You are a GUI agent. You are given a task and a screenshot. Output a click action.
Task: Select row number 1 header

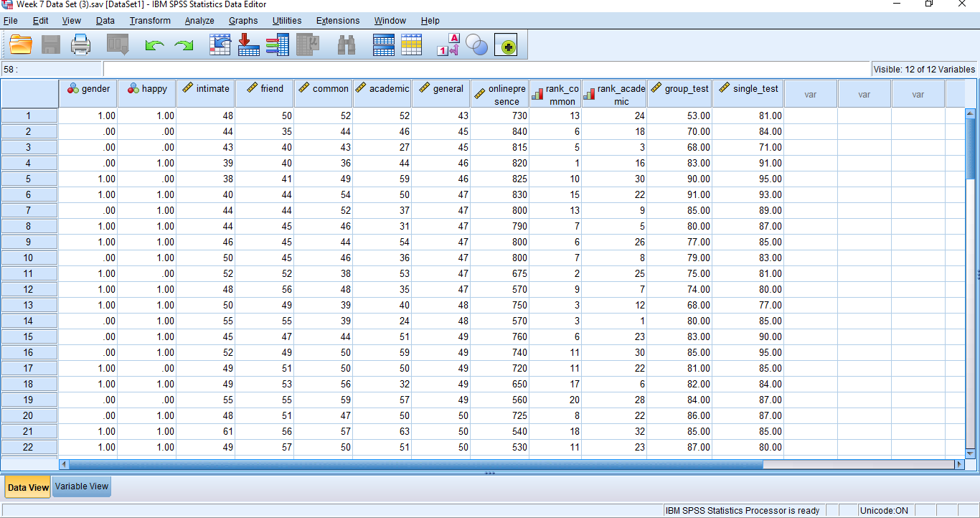coord(29,116)
